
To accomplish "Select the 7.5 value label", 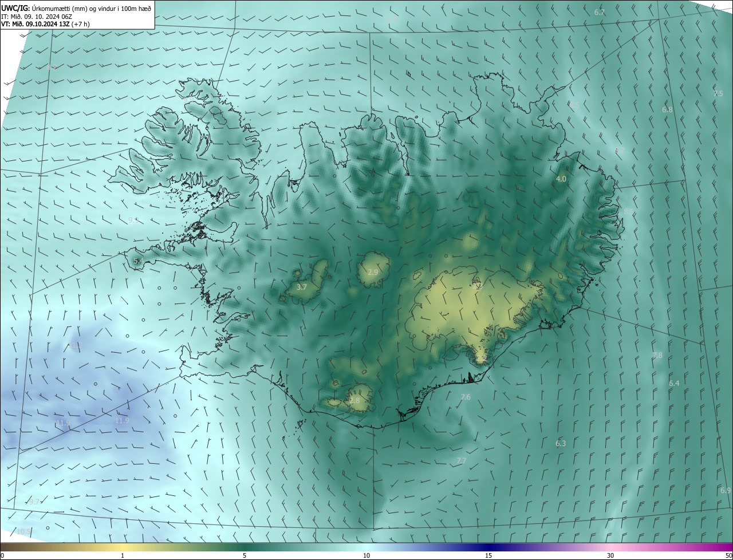I will pyautogui.click(x=718, y=93).
